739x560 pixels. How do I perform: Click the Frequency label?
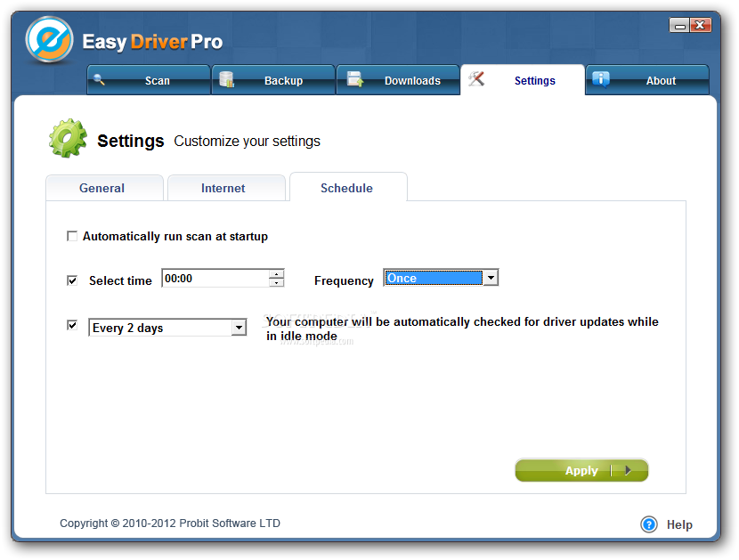coord(344,281)
